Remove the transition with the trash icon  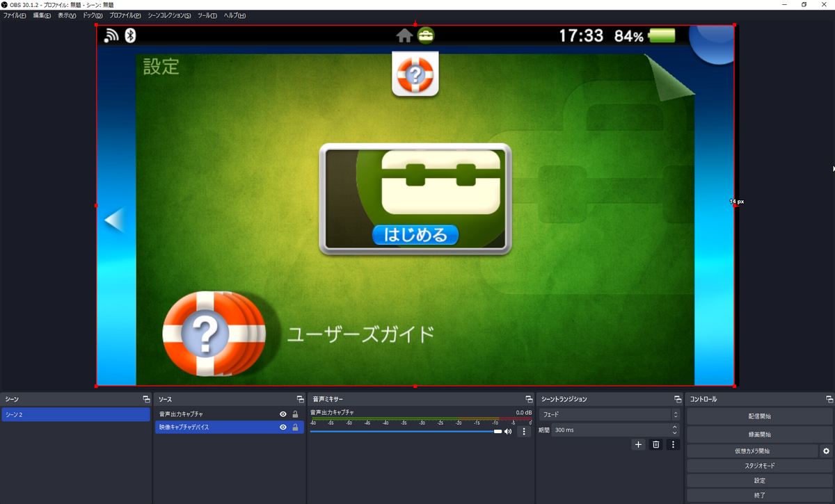click(x=655, y=444)
